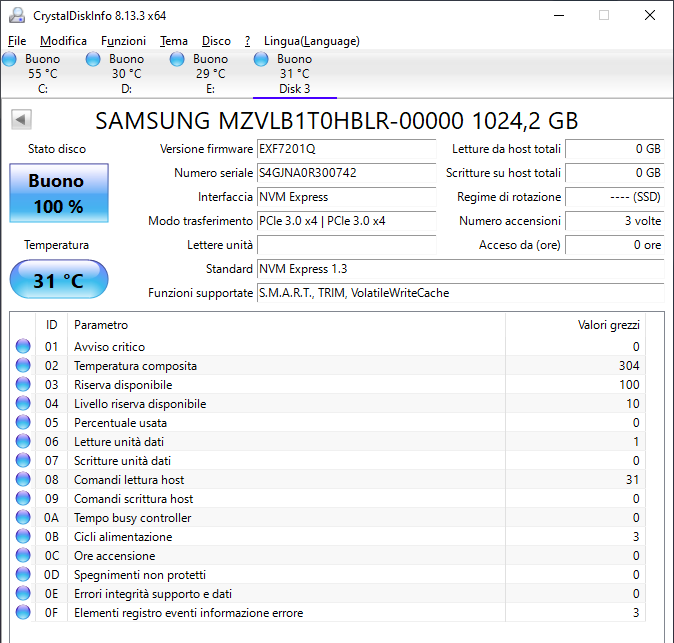Click the Acceso da (ore) value
This screenshot has width=674, height=643.
(615, 245)
